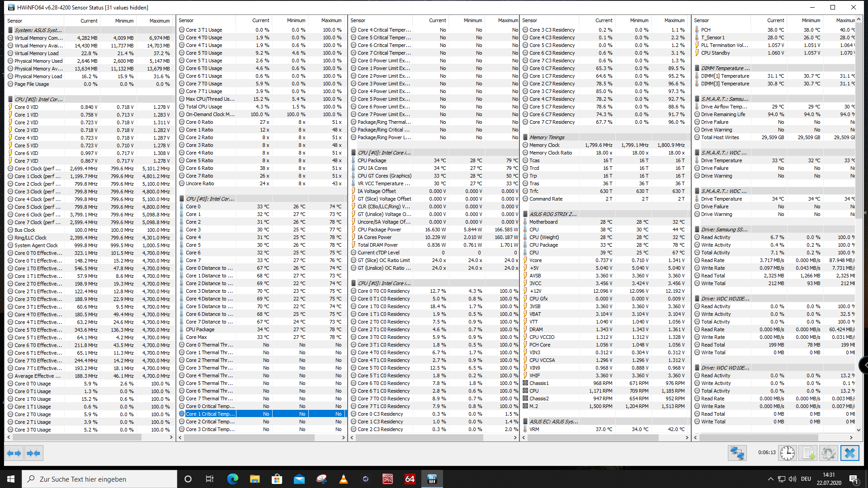Select the ASUS ROG STRIX Z group header
868x488 pixels.
click(x=605, y=214)
